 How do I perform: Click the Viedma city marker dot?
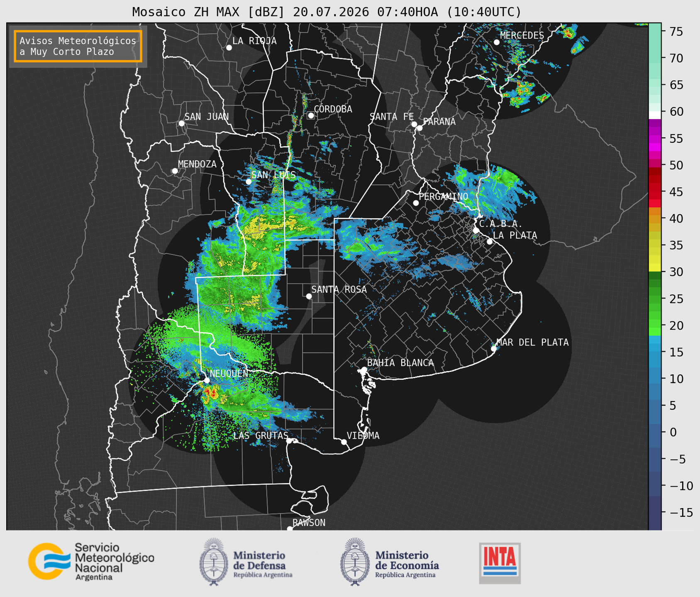click(344, 442)
